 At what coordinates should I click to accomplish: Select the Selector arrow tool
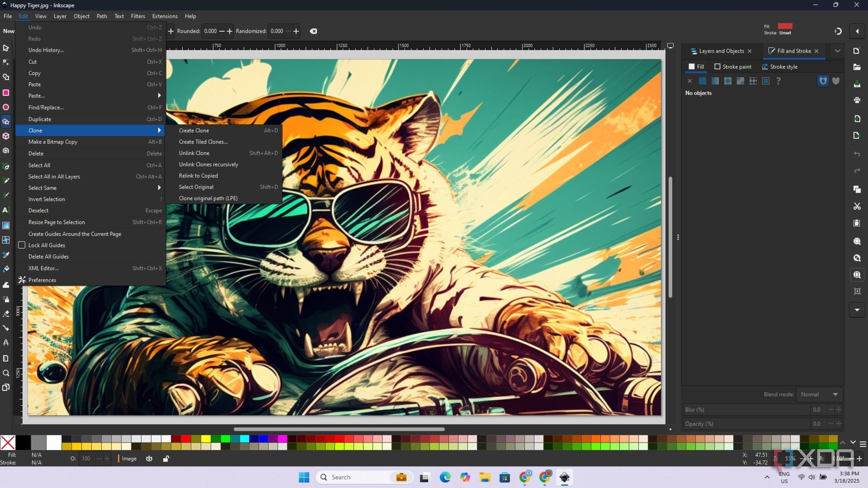(x=6, y=48)
